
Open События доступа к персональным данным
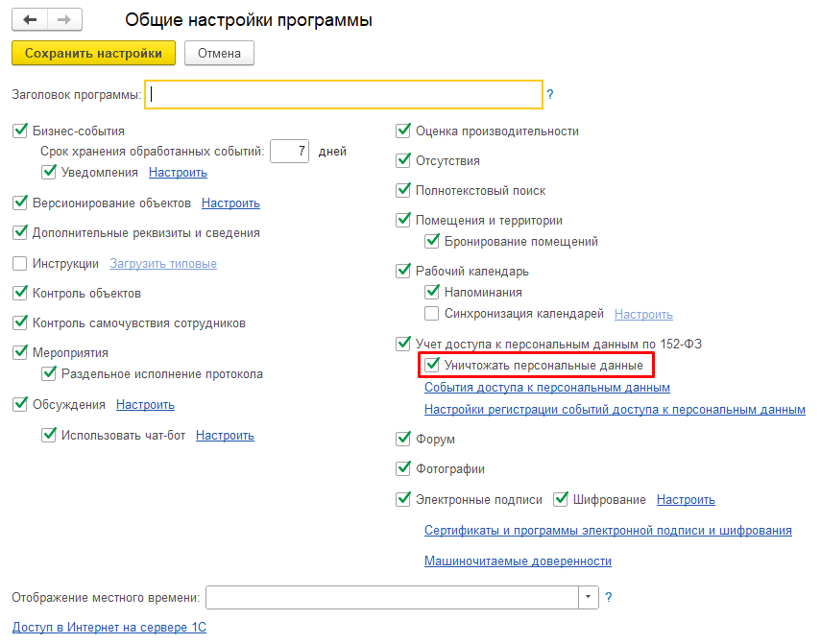point(546,388)
